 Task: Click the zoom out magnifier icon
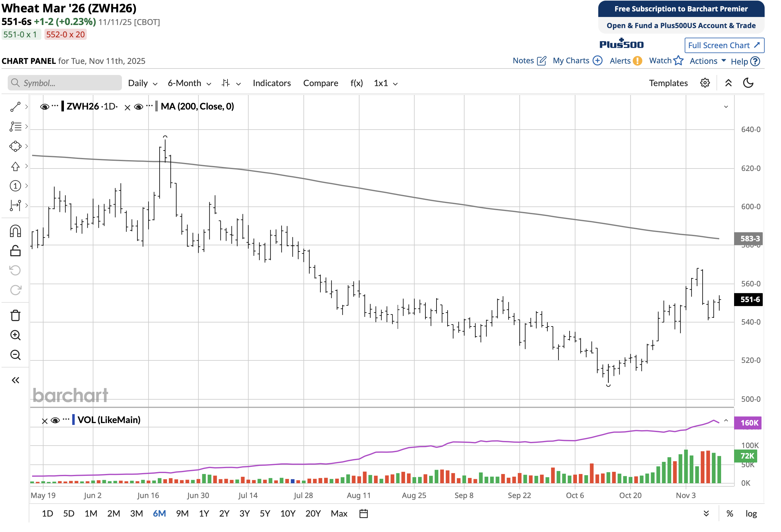15,355
